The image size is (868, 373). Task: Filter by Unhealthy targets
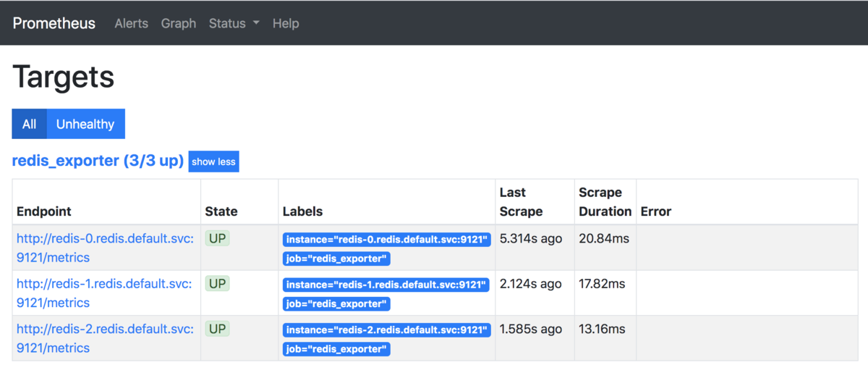tap(85, 124)
